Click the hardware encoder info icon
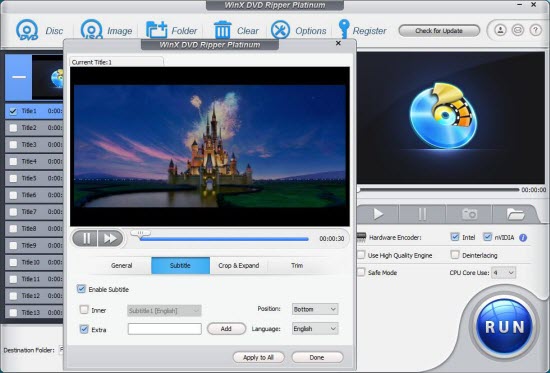This screenshot has width=550, height=373. pyautogui.click(x=523, y=238)
